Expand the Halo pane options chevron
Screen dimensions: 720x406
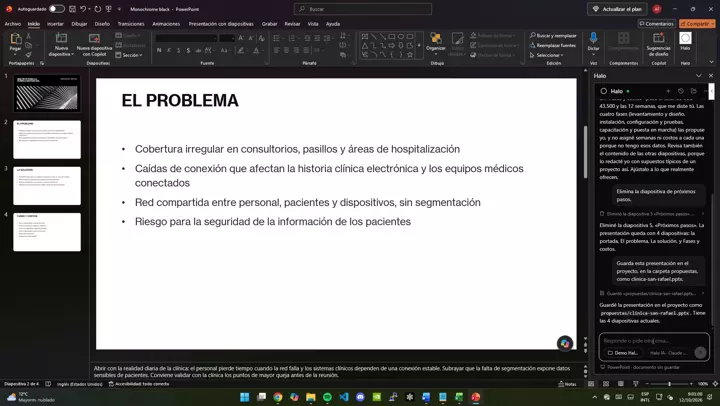point(698,75)
